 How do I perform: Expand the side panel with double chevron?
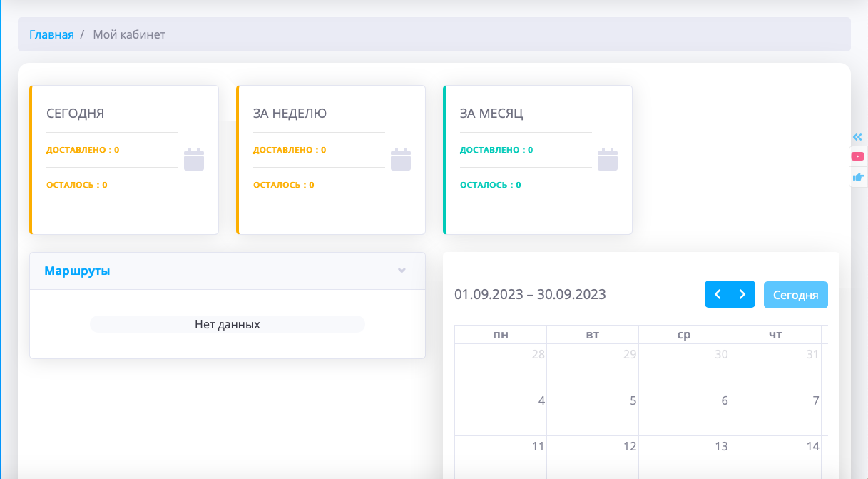[x=857, y=137]
